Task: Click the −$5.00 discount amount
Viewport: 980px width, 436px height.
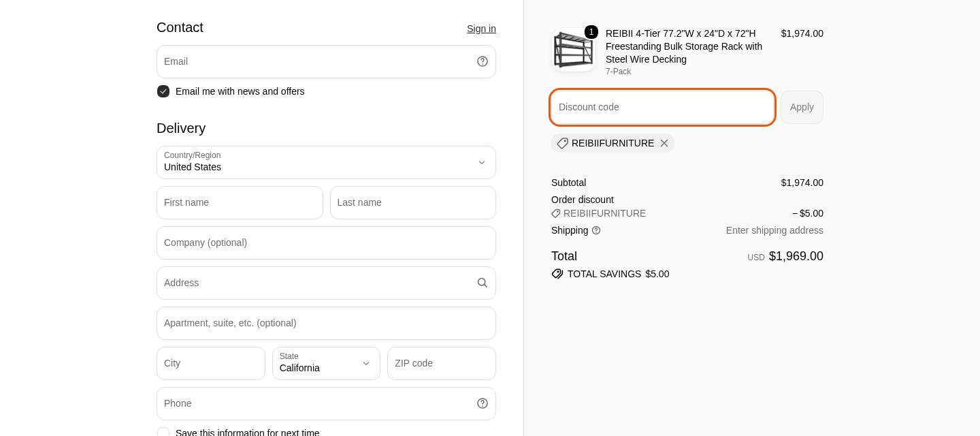Action: click(807, 213)
